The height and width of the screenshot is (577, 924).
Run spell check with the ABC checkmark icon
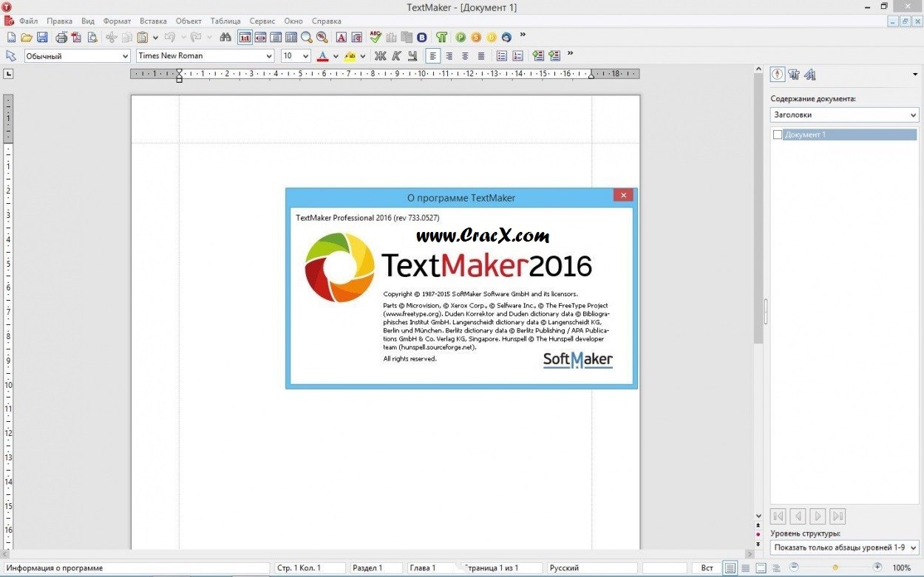point(376,37)
